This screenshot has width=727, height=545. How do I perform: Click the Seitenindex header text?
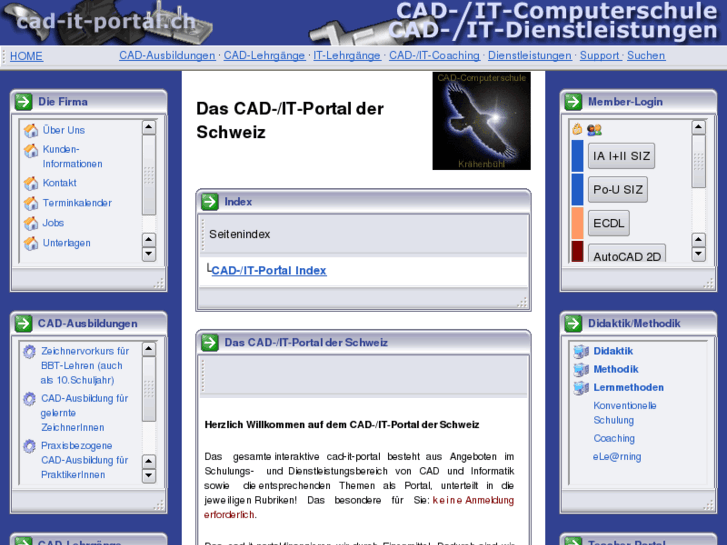pyautogui.click(x=240, y=234)
